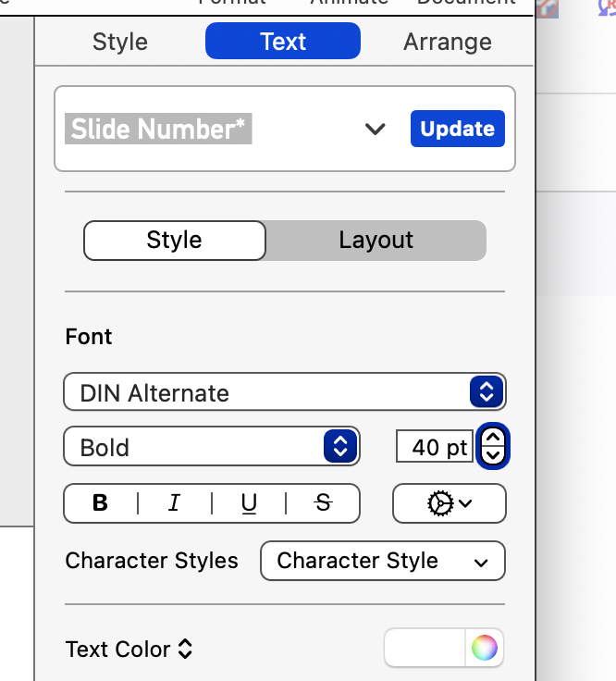This screenshot has height=681, width=616.
Task: Increase font size with stepper up arrow
Action: click(494, 438)
